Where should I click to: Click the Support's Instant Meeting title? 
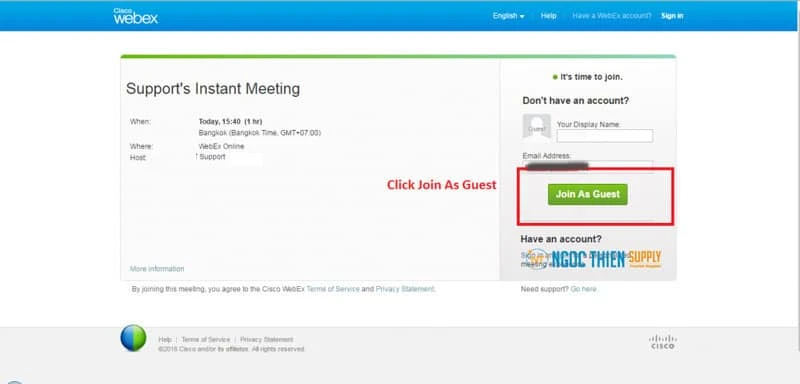click(x=213, y=89)
